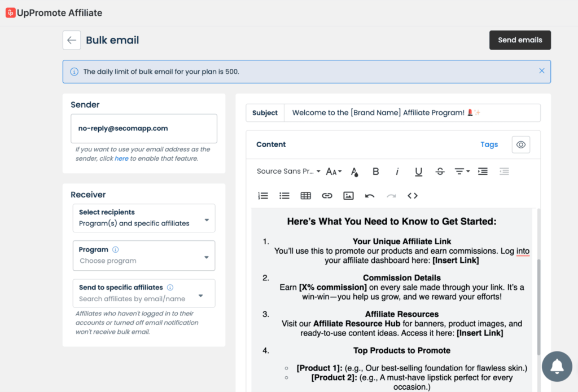The width and height of the screenshot is (578, 392).
Task: Insert an image into the email
Action: point(348,196)
